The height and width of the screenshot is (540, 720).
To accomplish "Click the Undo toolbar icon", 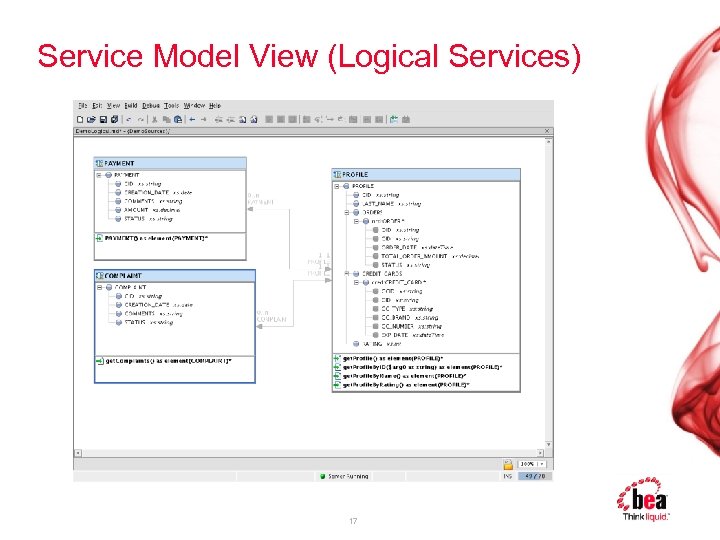I will 129,120.
